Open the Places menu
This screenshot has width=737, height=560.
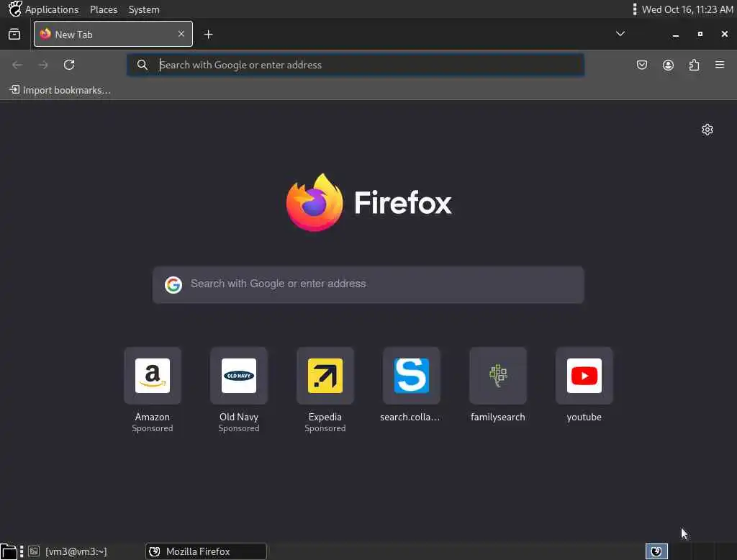click(104, 9)
